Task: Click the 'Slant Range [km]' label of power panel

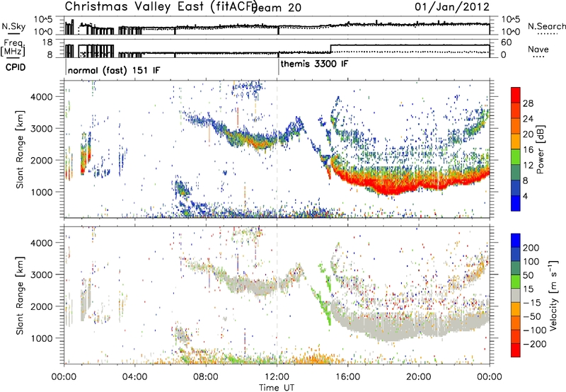Action: (20, 149)
